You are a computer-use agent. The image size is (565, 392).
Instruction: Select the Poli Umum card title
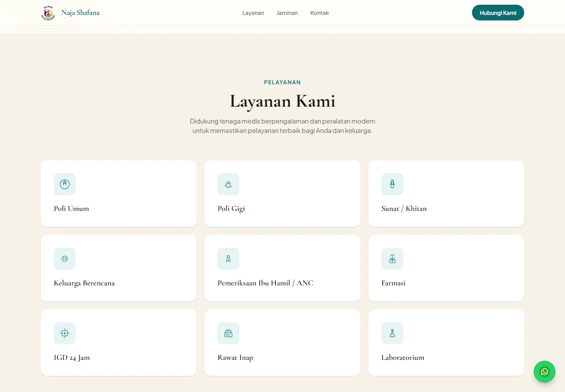pos(71,209)
